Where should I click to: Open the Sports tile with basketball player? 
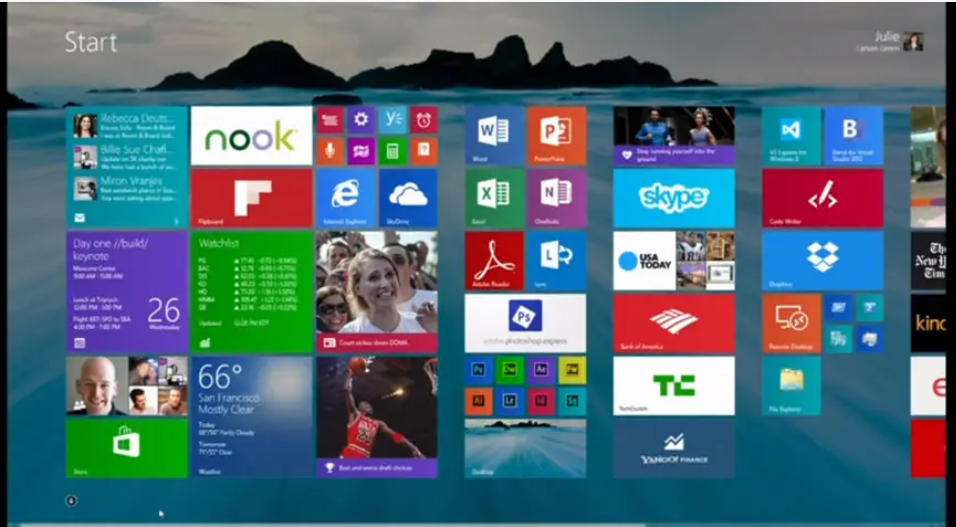(x=377, y=417)
